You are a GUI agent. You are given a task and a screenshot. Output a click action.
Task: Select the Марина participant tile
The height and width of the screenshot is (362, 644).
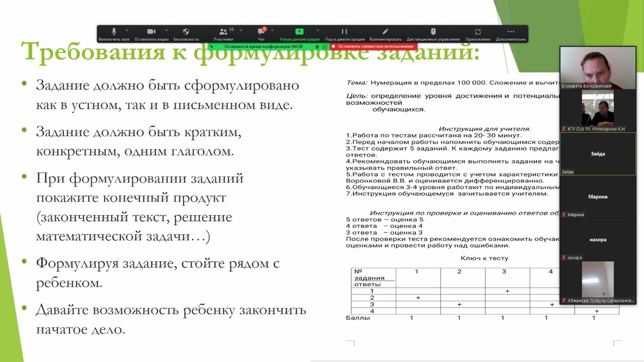point(597,197)
